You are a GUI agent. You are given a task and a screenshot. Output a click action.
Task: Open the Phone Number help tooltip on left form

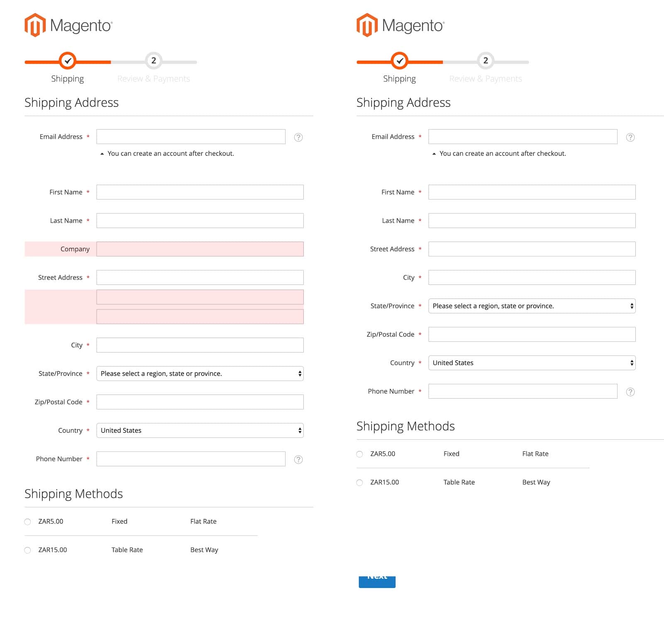[298, 460]
